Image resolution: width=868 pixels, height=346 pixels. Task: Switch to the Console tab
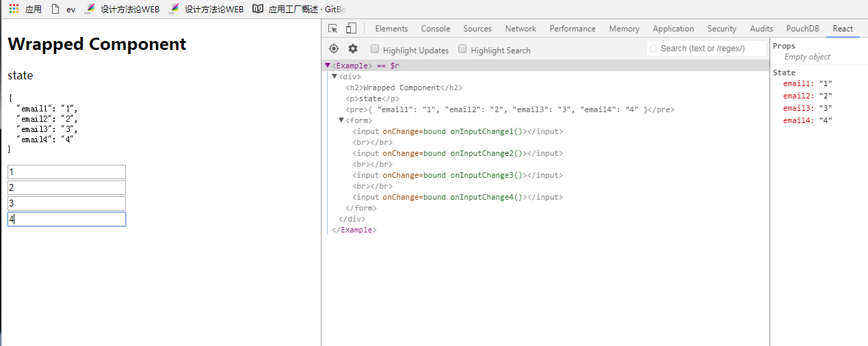(436, 29)
